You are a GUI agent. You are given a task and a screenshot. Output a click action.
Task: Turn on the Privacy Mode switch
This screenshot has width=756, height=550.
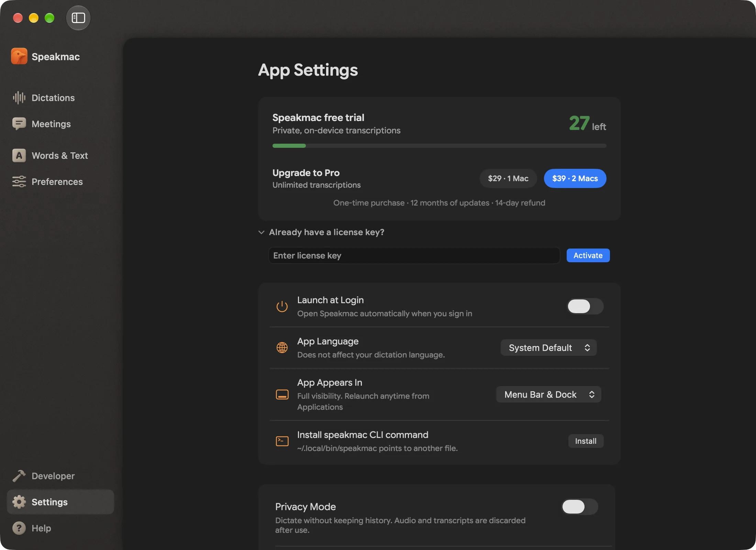coord(580,507)
